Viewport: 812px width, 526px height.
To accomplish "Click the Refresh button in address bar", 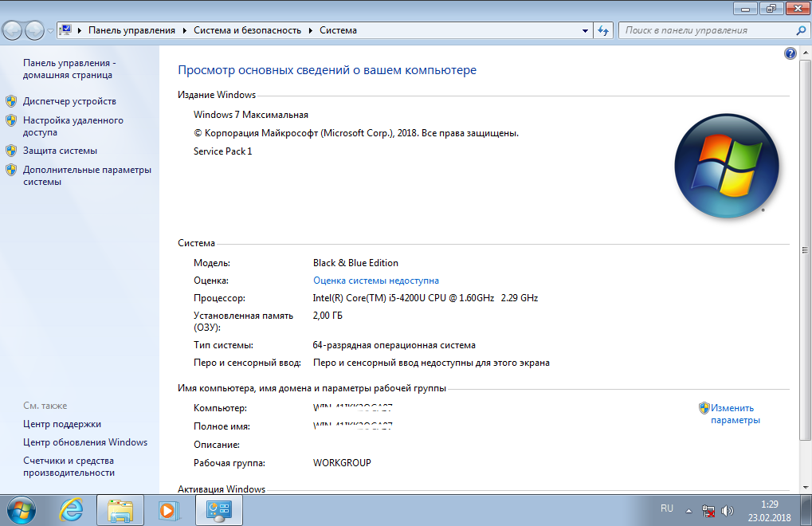I will [x=603, y=30].
